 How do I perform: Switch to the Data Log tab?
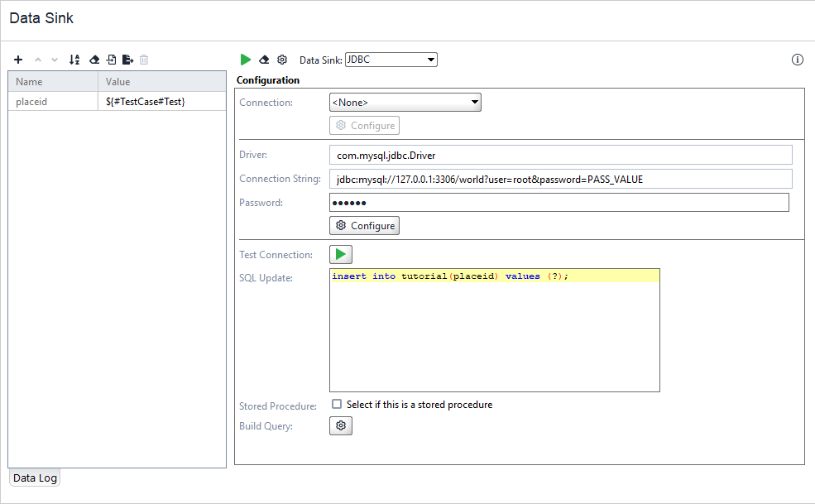tap(34, 478)
